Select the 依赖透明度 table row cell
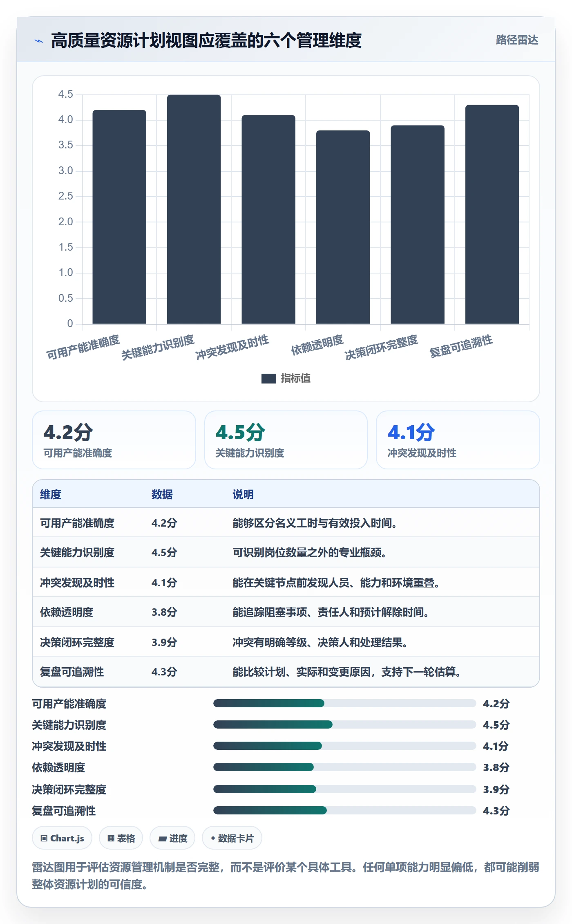572x924 pixels. coord(67,612)
